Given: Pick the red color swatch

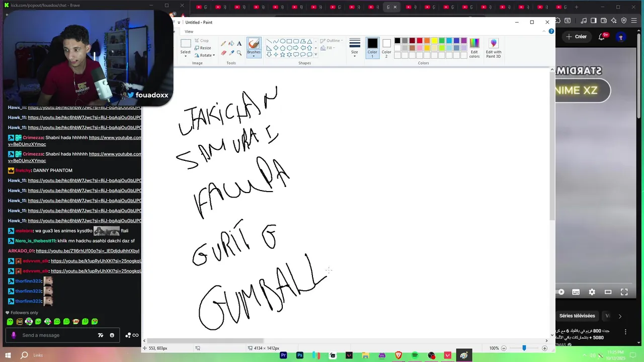Looking at the screenshot, I should pos(420,41).
